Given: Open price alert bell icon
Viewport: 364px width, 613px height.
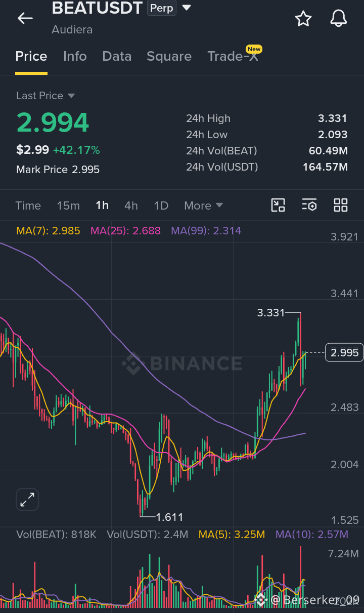Looking at the screenshot, I should point(339,18).
